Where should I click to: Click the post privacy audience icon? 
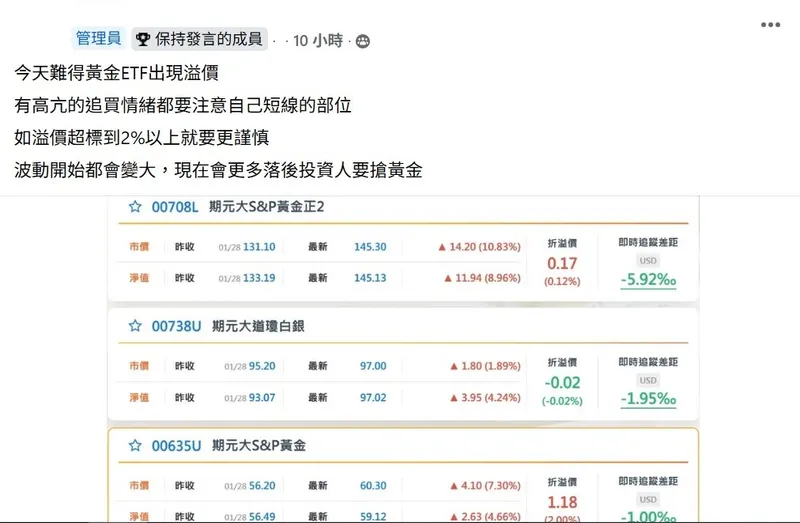point(363,41)
